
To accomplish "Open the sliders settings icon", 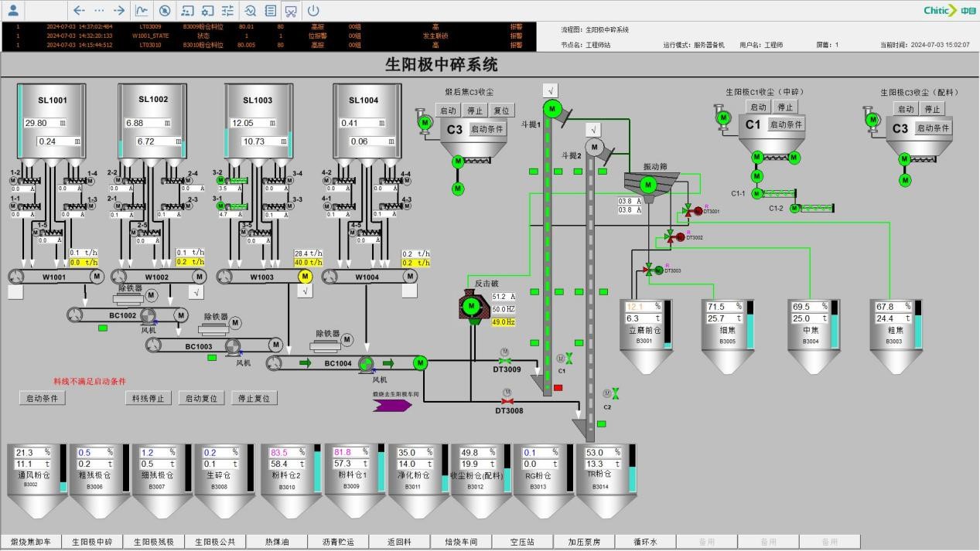I will coord(227,10).
